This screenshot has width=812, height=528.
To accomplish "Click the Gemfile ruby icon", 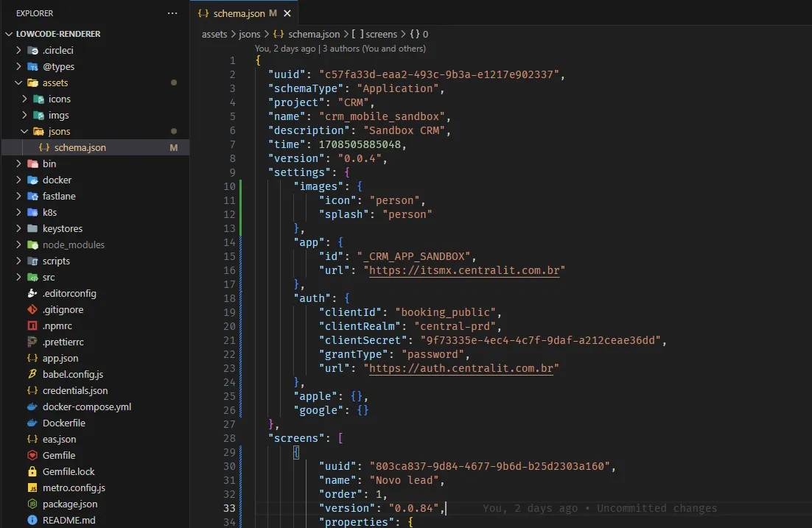I will pos(32,455).
